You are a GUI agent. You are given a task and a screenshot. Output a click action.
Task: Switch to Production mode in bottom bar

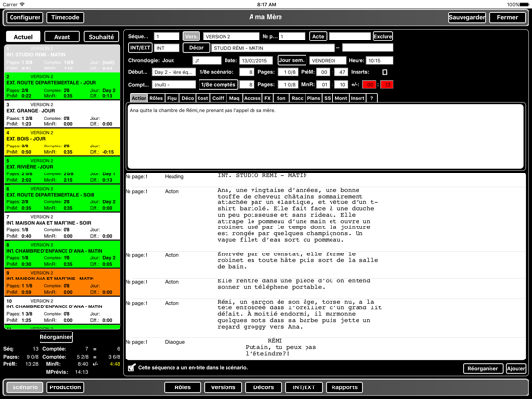point(66,387)
